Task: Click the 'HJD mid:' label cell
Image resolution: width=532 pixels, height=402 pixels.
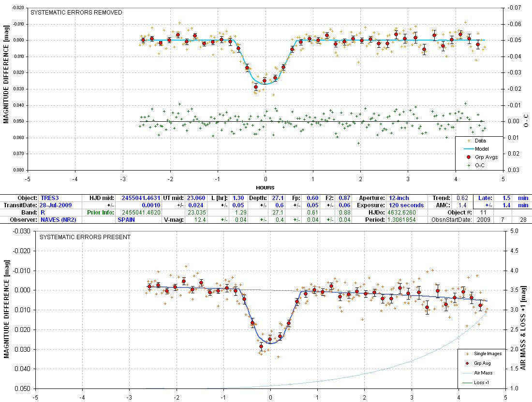Action: (x=102, y=198)
